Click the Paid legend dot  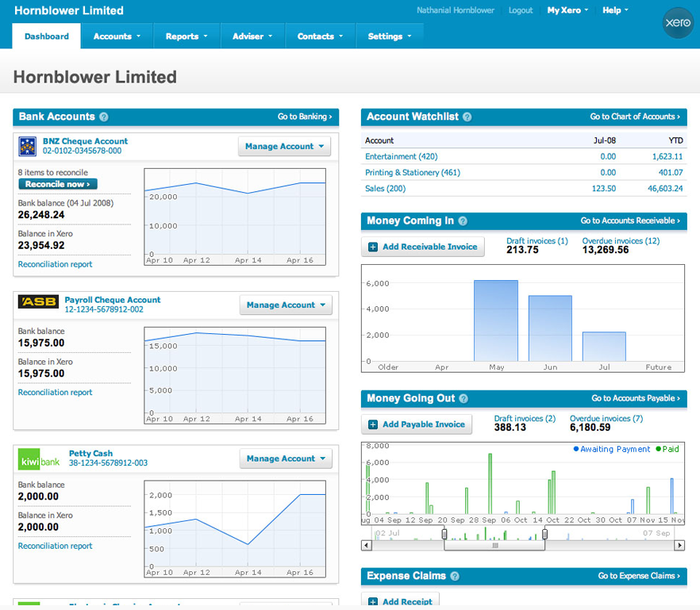[x=658, y=449]
